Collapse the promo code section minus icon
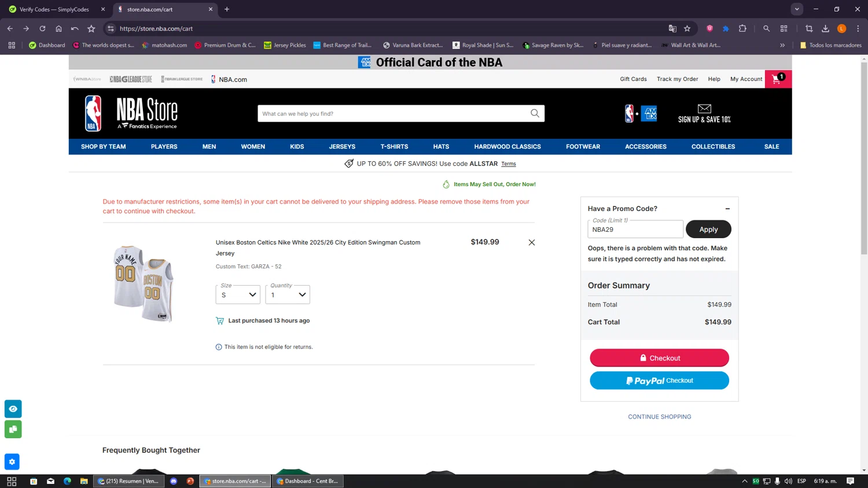The height and width of the screenshot is (488, 868). coord(727,209)
